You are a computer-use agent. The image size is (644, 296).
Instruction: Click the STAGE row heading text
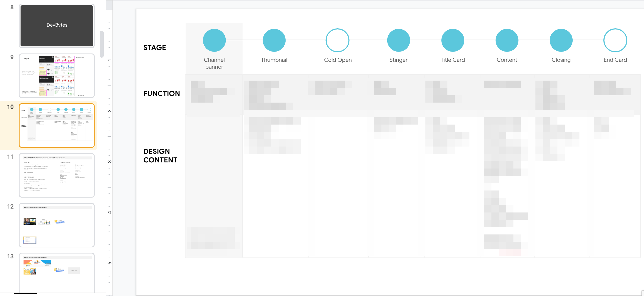(x=155, y=47)
